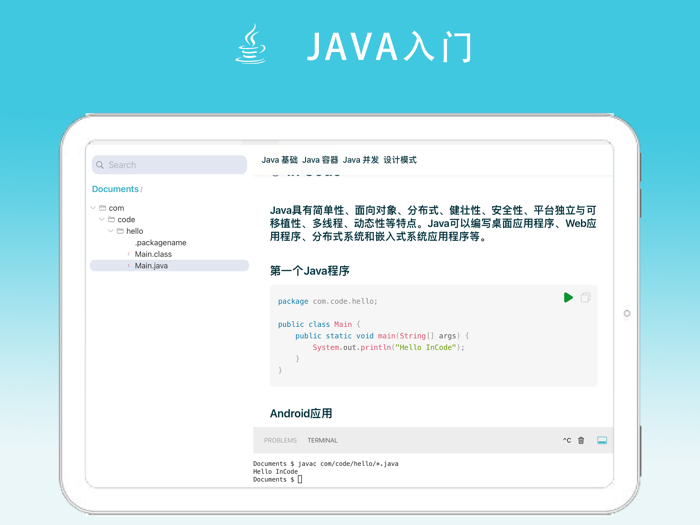This screenshot has height=525, width=700.
Task: Run the code with green play button
Action: [x=568, y=297]
